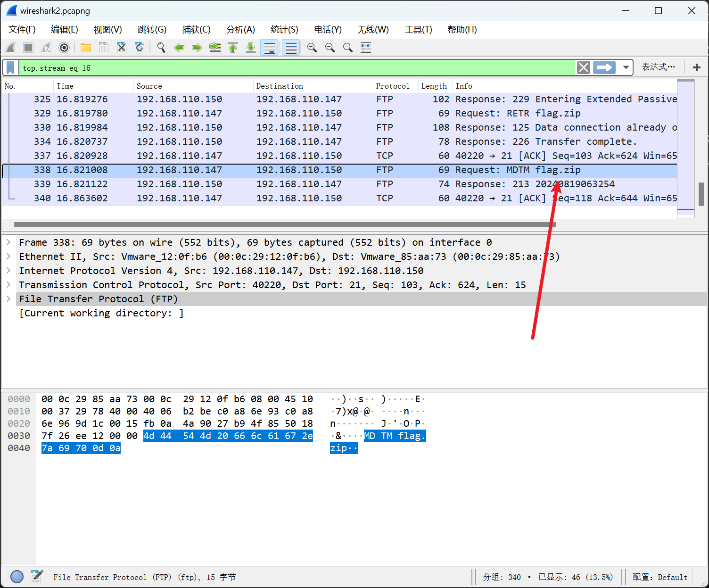Clear the display filter X button
Screen dimensions: 709x588
pos(584,67)
